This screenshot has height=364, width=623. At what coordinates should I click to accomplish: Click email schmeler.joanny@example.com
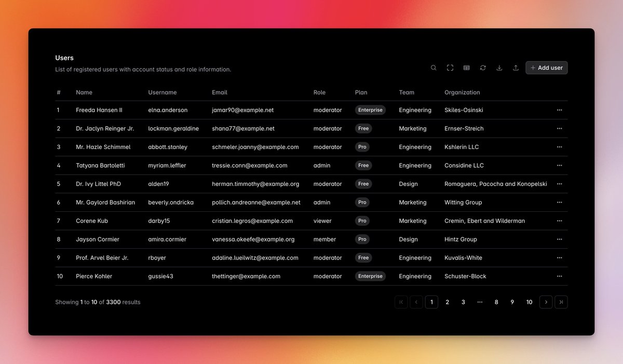pos(255,147)
